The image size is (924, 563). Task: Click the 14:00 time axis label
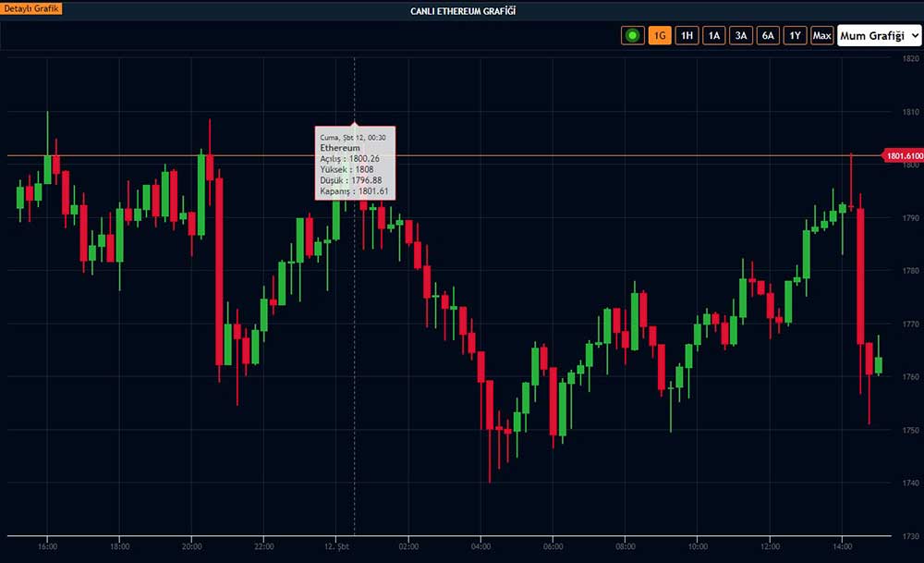pos(842,546)
